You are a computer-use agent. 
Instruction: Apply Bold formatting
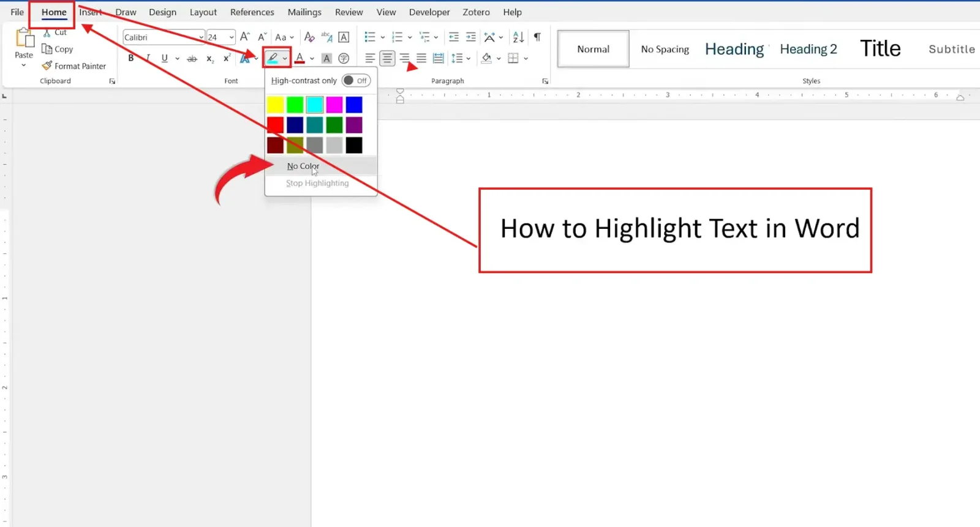[130, 58]
